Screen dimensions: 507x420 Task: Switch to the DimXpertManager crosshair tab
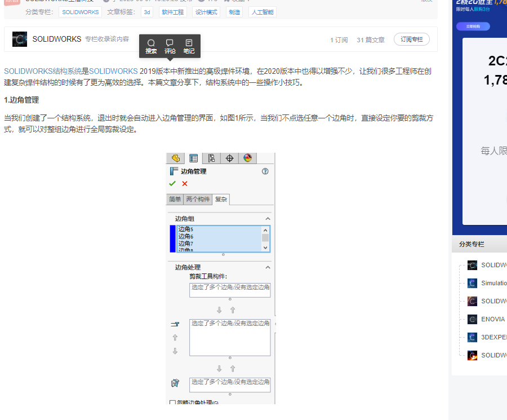[229, 158]
